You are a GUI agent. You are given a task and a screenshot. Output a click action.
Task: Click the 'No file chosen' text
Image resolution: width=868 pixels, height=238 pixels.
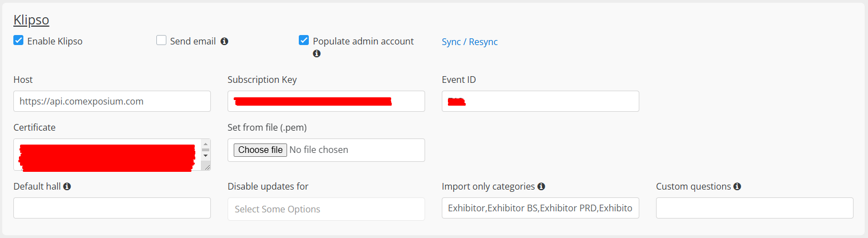[x=319, y=150]
